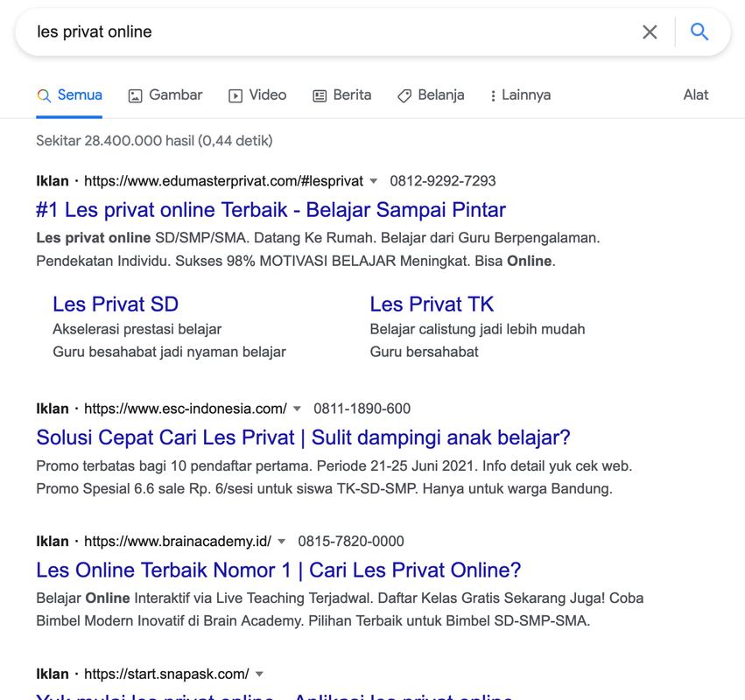Open dropdown arrow beside snapask URL

pos(259,675)
